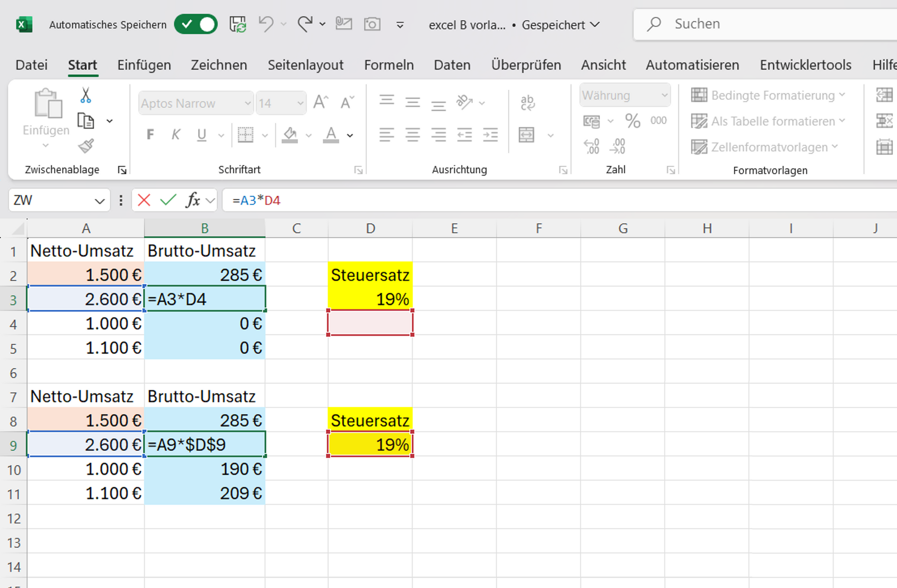The width and height of the screenshot is (897, 588).
Task: Open the Formeln ribbon tab
Action: coord(389,65)
